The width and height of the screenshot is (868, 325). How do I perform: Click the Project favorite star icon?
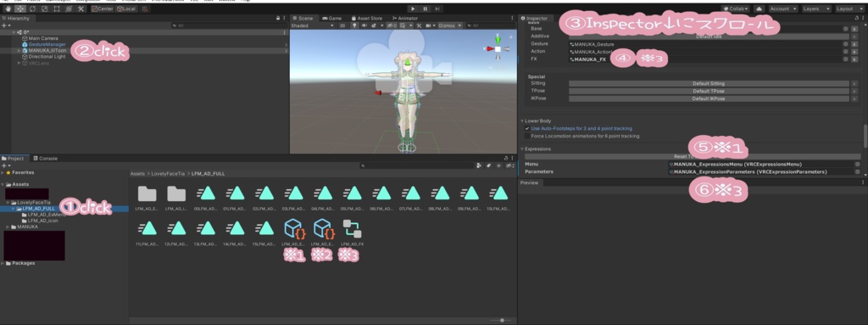499,165
